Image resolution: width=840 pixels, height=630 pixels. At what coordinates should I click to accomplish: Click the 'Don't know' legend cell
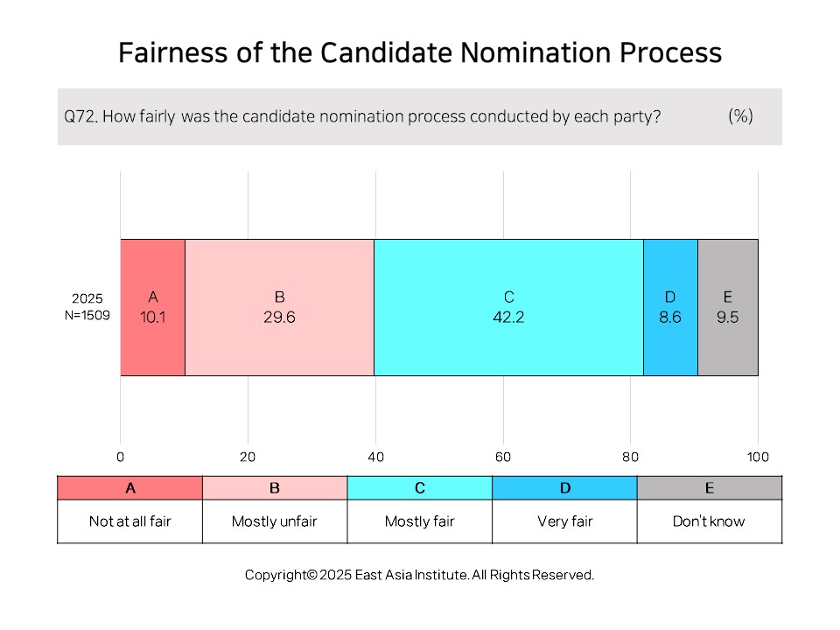[x=710, y=521]
